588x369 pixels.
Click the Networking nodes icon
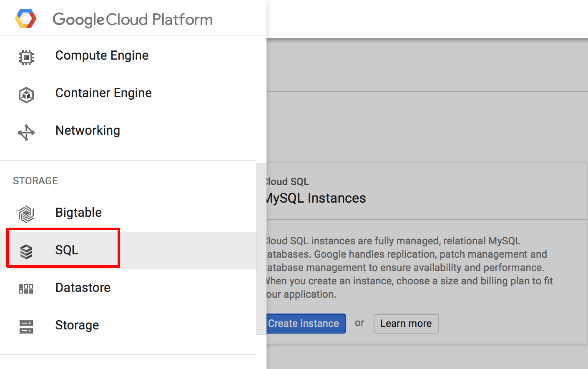26,133
